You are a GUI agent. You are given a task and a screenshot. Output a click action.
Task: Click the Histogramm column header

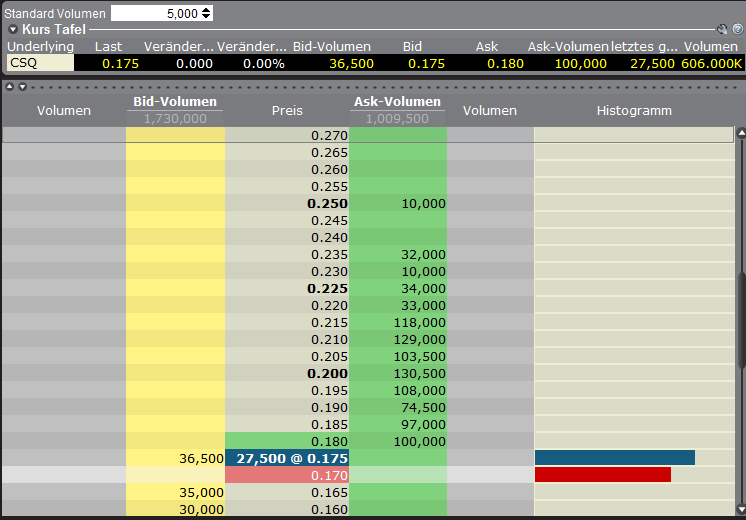click(x=634, y=111)
